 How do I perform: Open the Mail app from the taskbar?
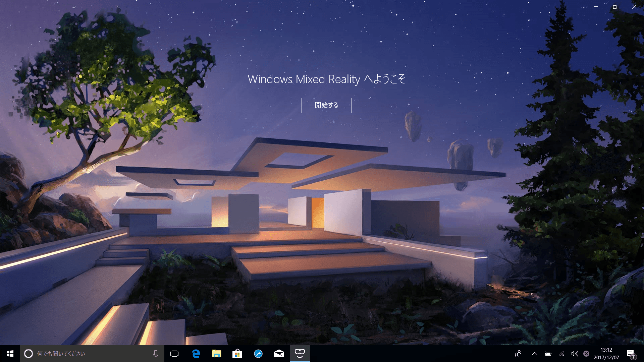(x=279, y=353)
